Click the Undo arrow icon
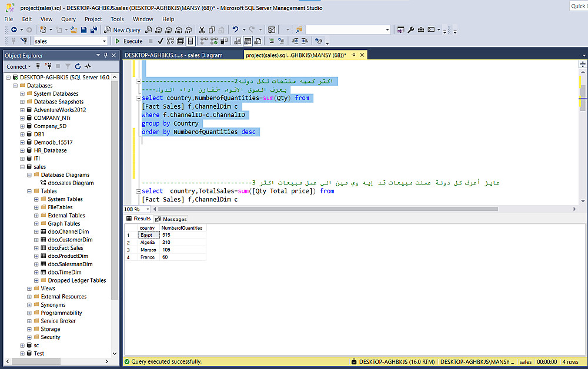Viewport: 588px width, 369px height. (x=236, y=30)
